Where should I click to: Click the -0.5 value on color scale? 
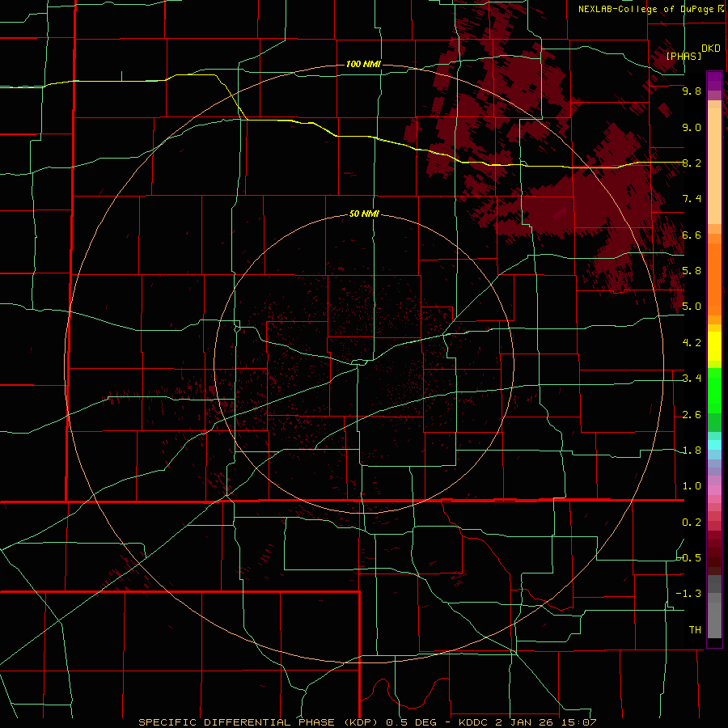click(x=689, y=557)
